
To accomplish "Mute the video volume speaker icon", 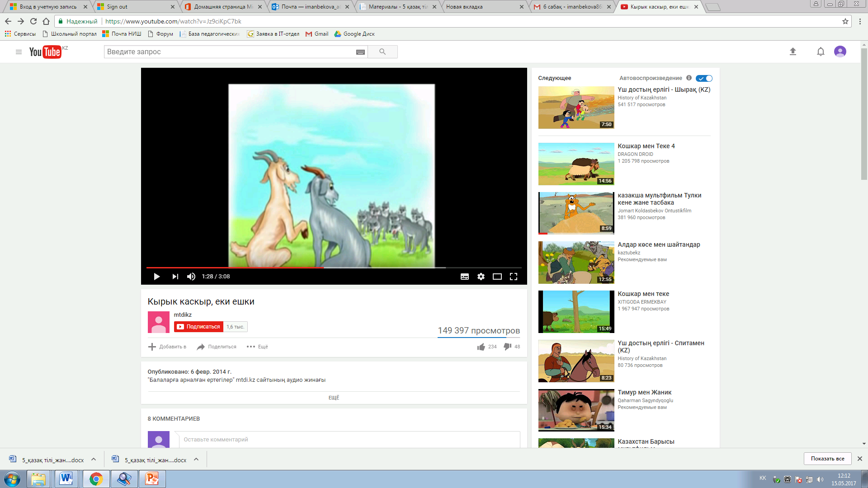I will [191, 277].
